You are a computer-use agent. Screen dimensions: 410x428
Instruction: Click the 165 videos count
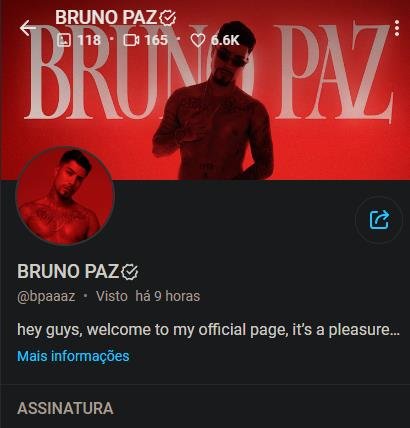[156, 40]
